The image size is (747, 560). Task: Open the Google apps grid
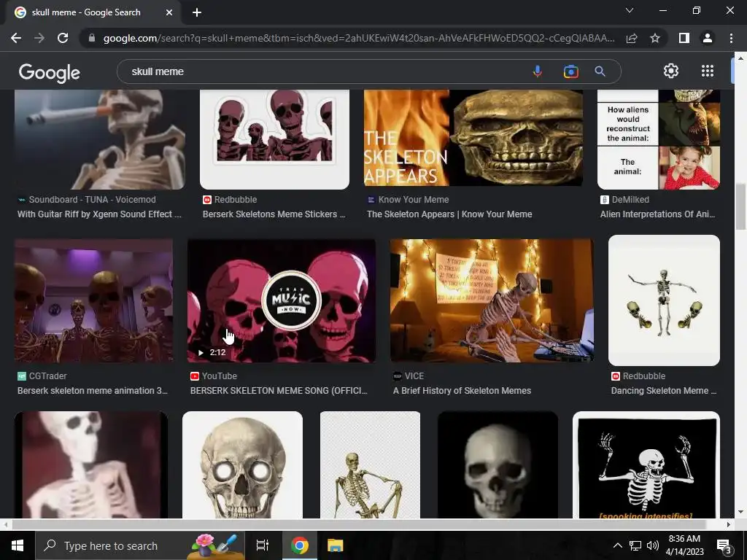coord(708,71)
